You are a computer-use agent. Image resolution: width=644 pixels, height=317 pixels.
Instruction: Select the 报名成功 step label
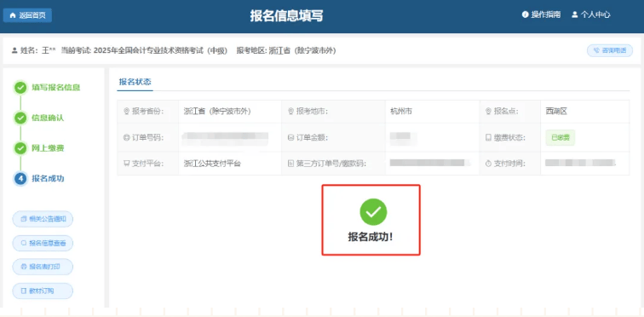[48, 179]
